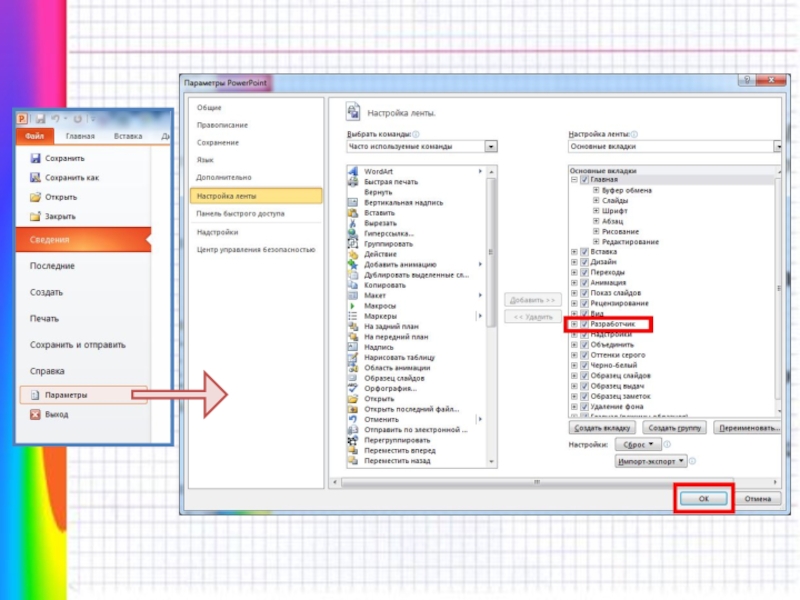
Task: Click the Отмена button
Action: [758, 498]
